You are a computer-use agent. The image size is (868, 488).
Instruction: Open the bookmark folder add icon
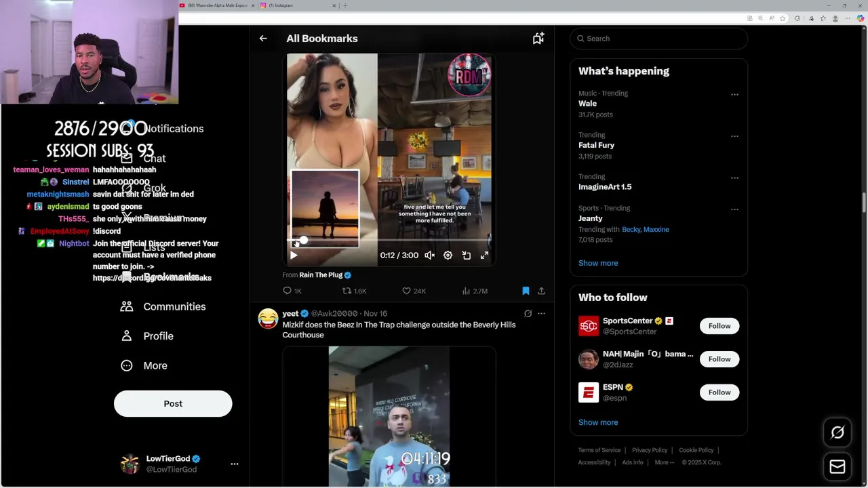coord(538,39)
